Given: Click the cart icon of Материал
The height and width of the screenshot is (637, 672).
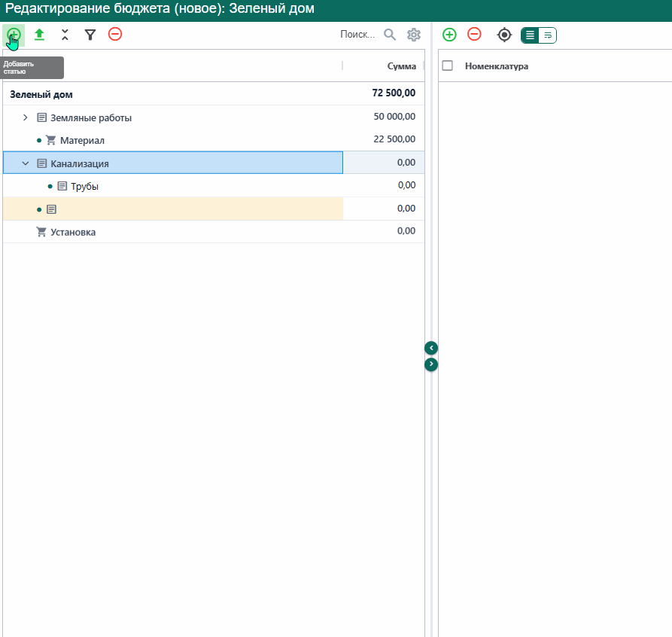Looking at the screenshot, I should pos(50,140).
